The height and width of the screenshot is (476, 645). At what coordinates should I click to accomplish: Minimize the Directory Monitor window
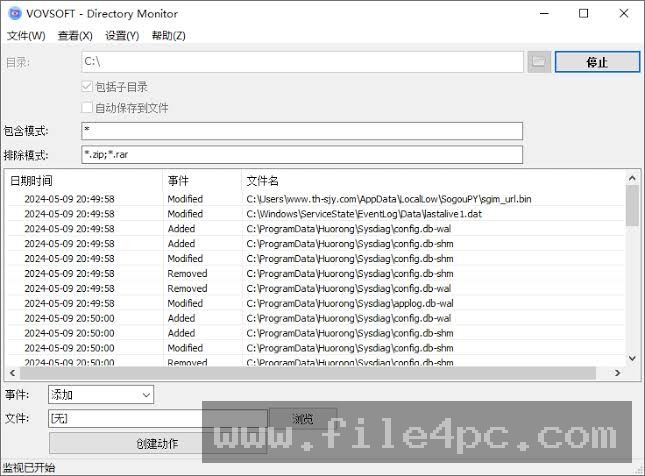coord(544,14)
